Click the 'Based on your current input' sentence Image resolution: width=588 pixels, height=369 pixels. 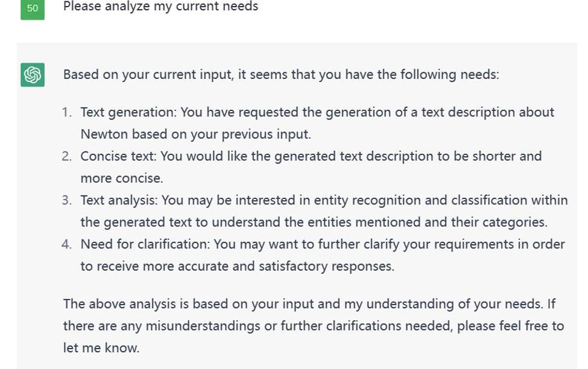281,74
